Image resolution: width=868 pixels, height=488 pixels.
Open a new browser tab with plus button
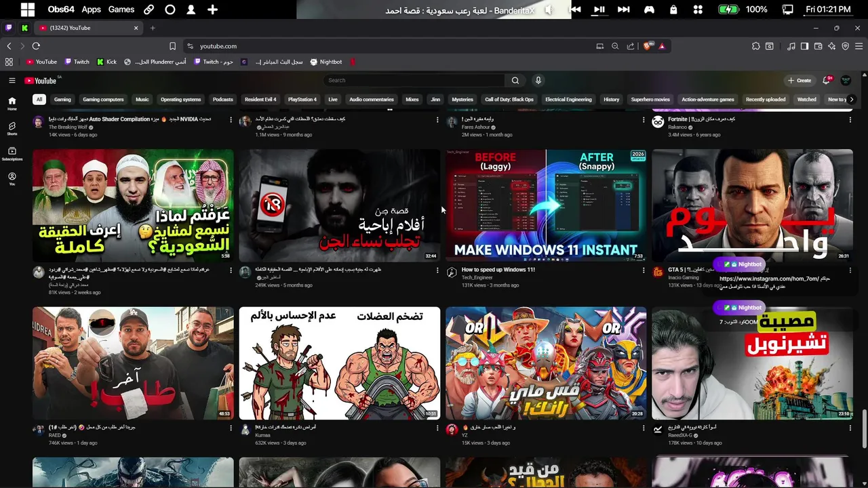pos(153,28)
